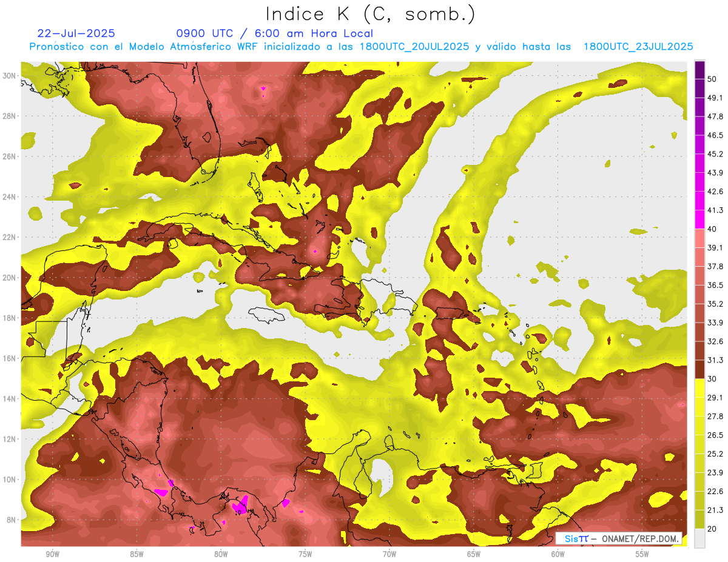
Task: Click the 12N latitude axis label
Action: (9, 439)
